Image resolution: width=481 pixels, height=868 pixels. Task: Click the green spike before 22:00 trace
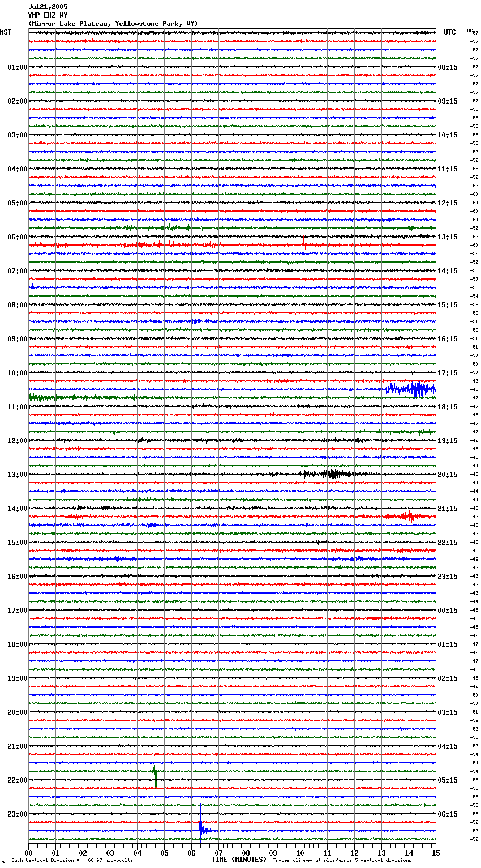tap(155, 774)
